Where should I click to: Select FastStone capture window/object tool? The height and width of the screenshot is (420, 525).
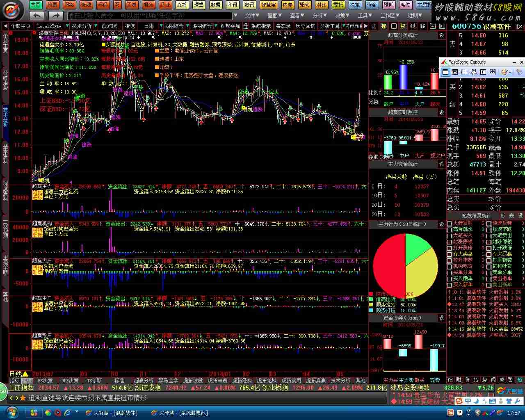455,72
